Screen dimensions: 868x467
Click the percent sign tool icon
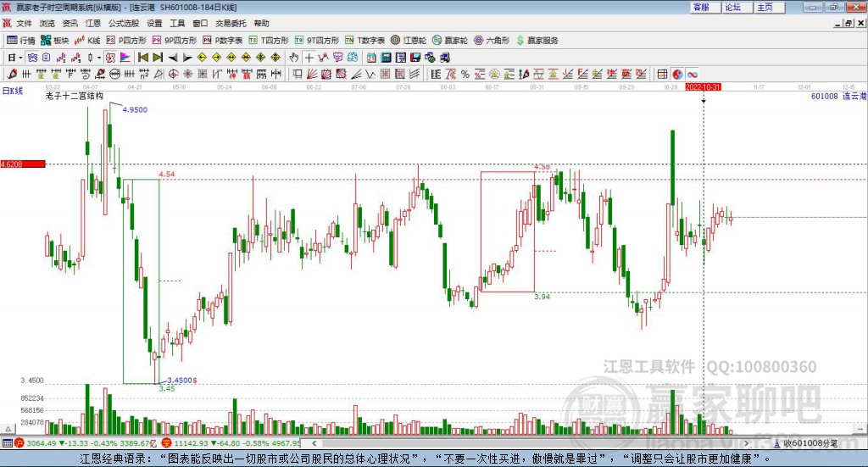point(465,74)
